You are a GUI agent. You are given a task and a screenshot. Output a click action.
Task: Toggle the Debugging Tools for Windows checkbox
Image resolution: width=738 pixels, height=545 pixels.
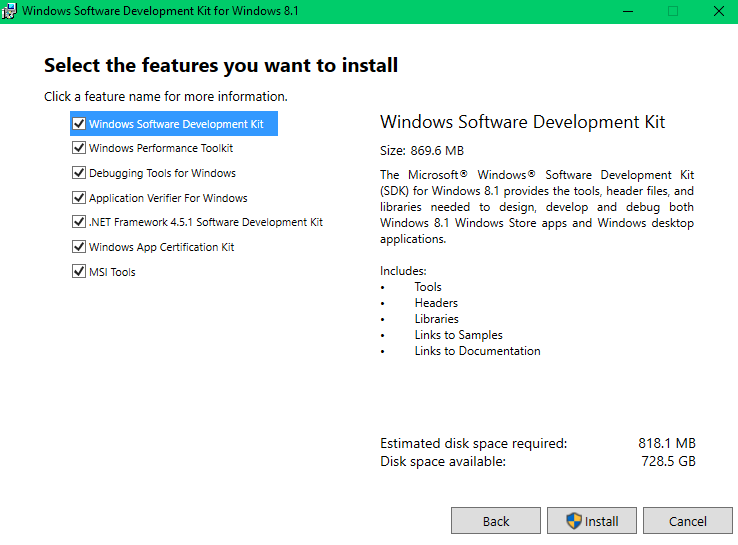(79, 173)
